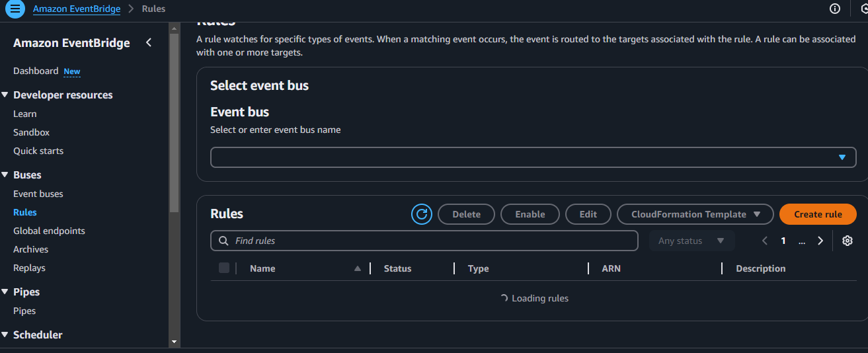Sort rules by Name column arrow

(x=358, y=268)
